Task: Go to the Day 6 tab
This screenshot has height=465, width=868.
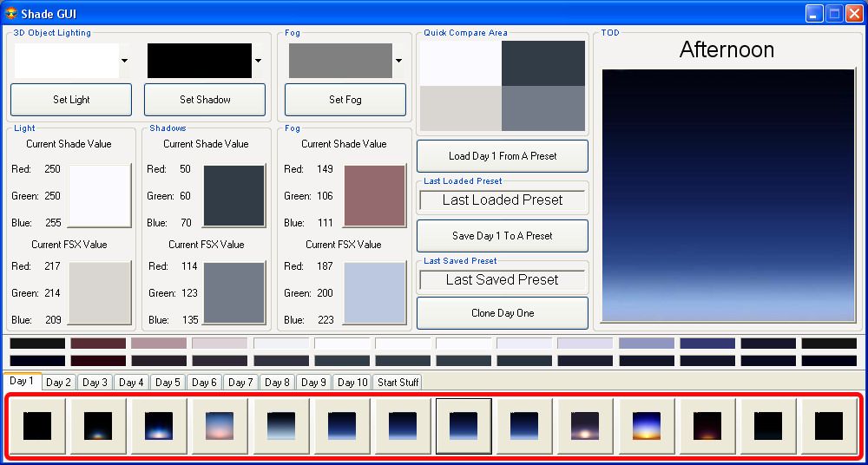Action: pyautogui.click(x=204, y=383)
